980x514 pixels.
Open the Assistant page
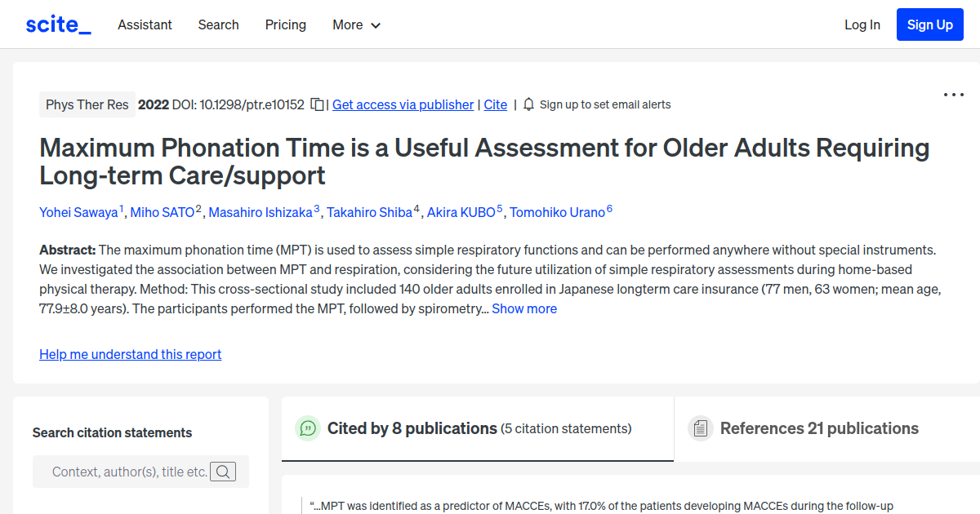pyautogui.click(x=145, y=24)
